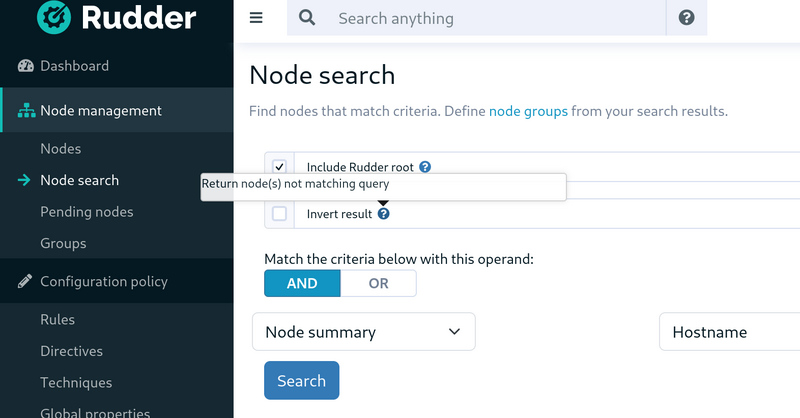
Task: Click the Configuration policy pencil icon
Action: tap(25, 281)
